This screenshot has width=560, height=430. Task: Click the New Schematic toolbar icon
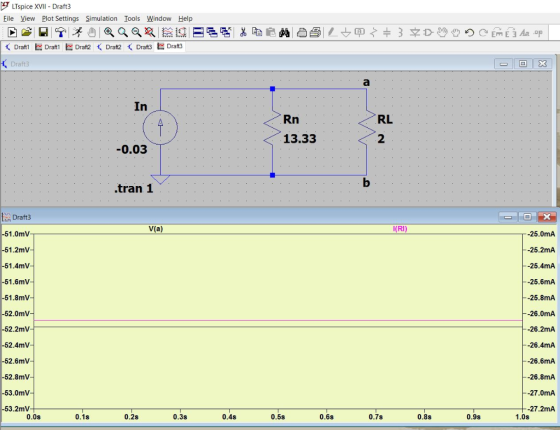[x=12, y=32]
